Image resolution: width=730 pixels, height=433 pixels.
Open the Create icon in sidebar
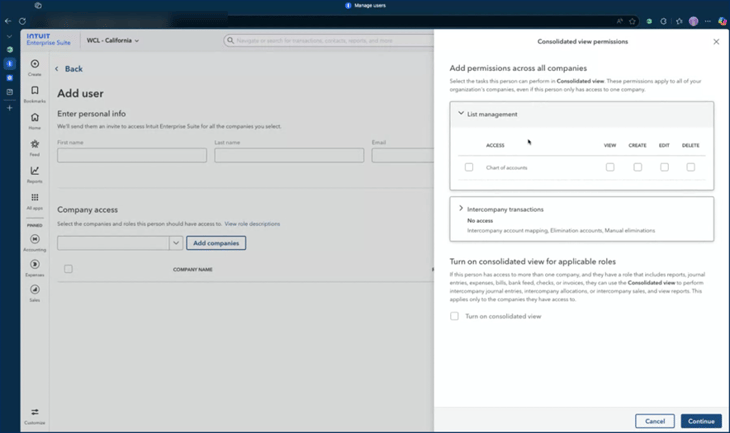[35, 65]
